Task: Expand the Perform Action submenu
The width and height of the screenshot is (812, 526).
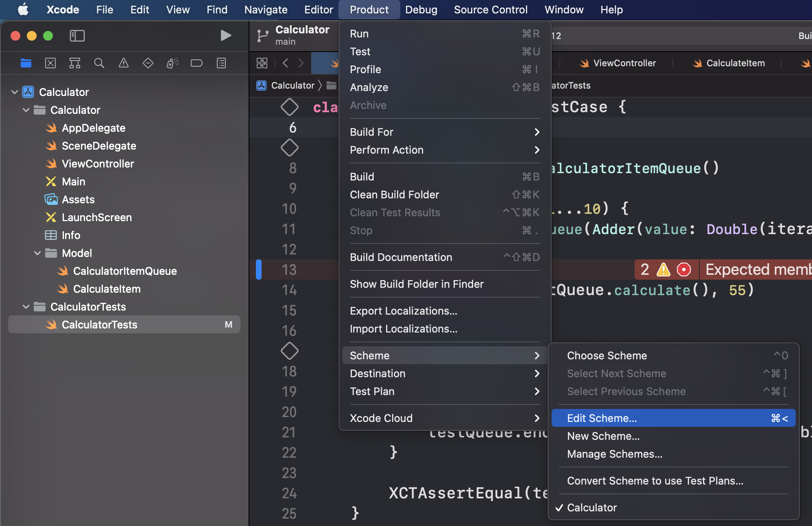Action: pyautogui.click(x=445, y=150)
